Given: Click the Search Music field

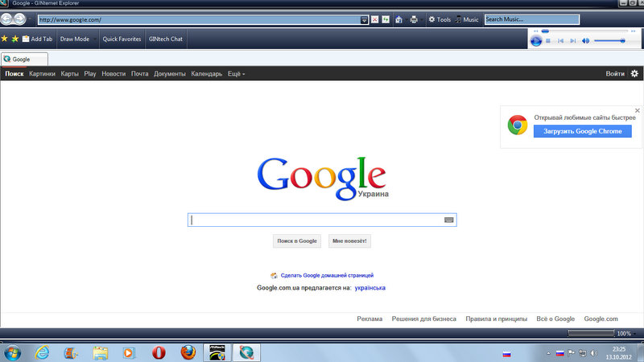Looking at the screenshot, I should click(532, 19).
